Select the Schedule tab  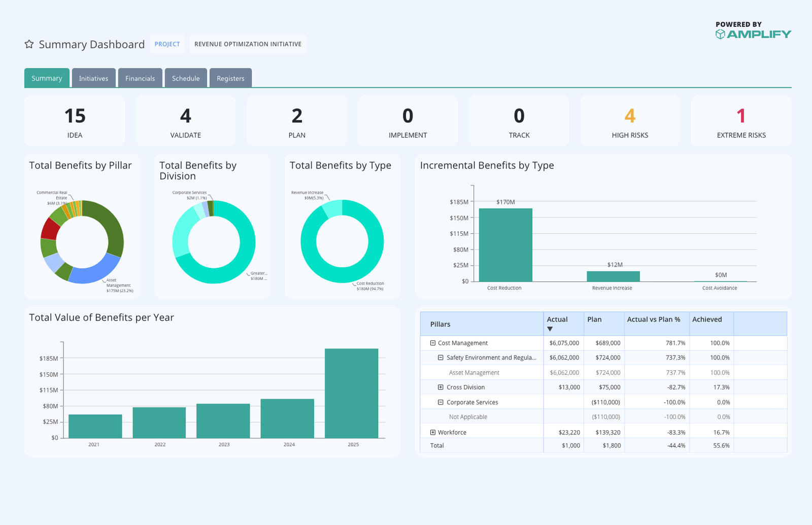pyautogui.click(x=186, y=78)
